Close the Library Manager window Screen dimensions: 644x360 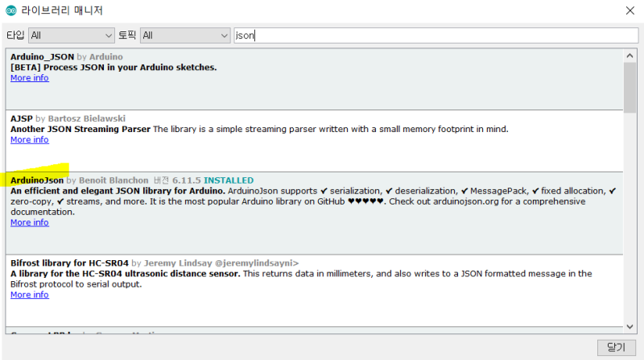point(630,10)
